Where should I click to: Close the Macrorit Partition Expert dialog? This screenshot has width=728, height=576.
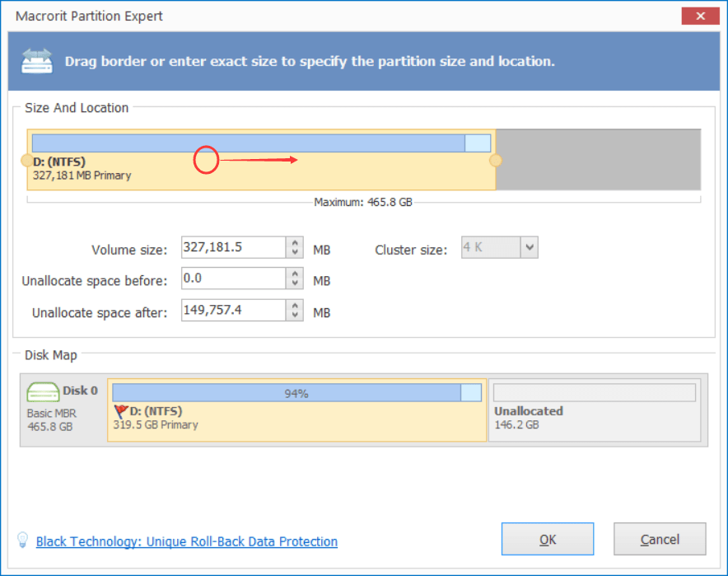700,16
